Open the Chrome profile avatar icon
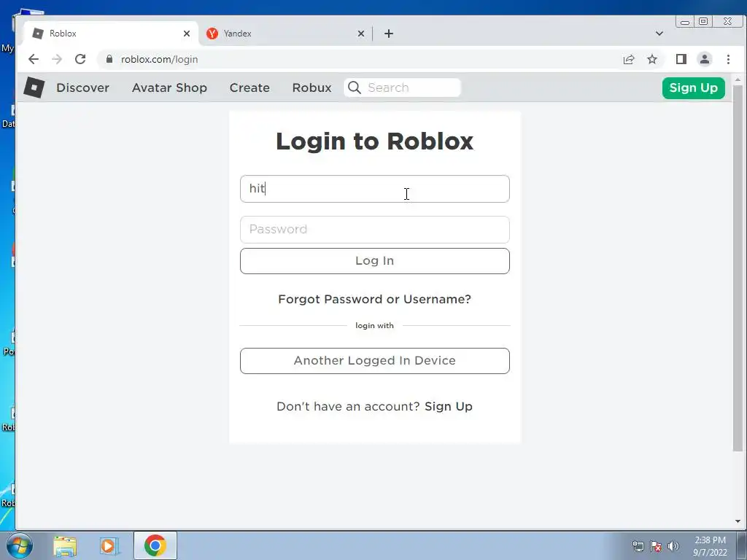 705,59
